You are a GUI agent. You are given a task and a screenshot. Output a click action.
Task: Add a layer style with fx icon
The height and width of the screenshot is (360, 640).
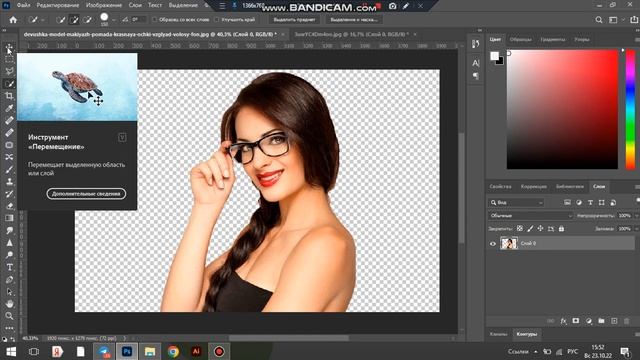(x=563, y=321)
